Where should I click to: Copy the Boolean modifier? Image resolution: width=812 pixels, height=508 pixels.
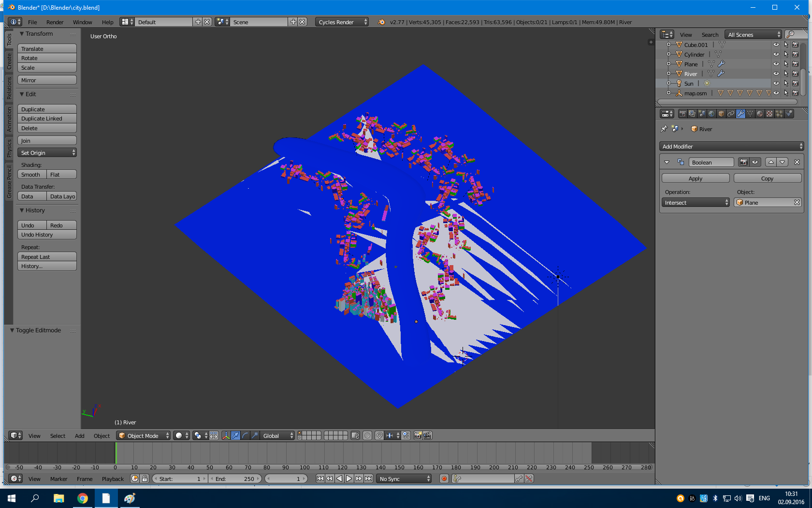pyautogui.click(x=768, y=178)
